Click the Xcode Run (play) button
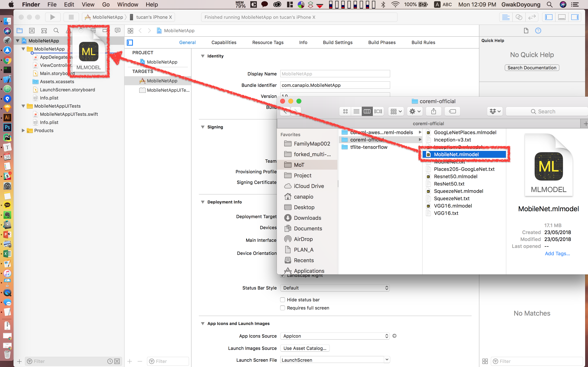The height and width of the screenshot is (367, 588). 52,17
